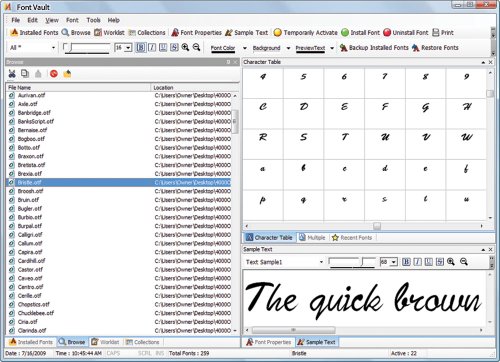The height and width of the screenshot is (362, 500).
Task: Click the green Install Font button
Action: tap(360, 32)
